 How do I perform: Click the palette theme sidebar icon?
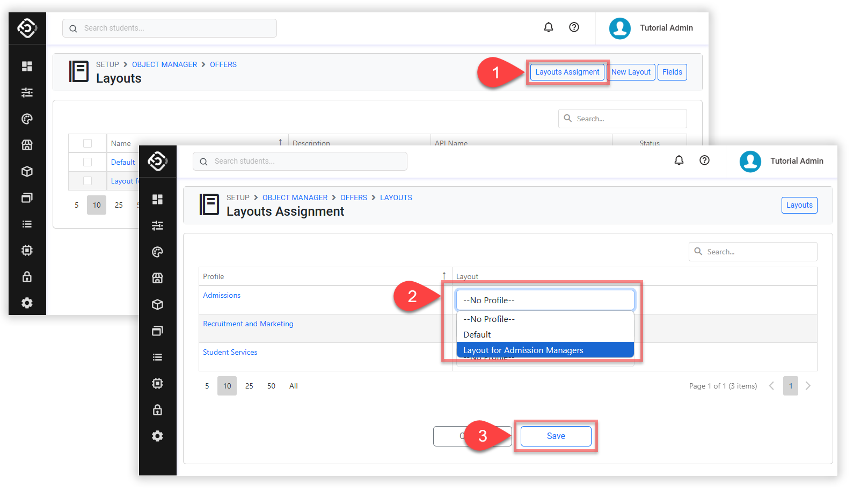[x=157, y=252]
